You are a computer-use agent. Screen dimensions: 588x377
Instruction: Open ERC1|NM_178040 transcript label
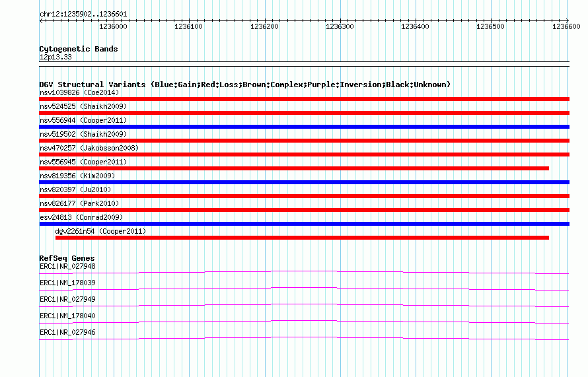(x=67, y=316)
